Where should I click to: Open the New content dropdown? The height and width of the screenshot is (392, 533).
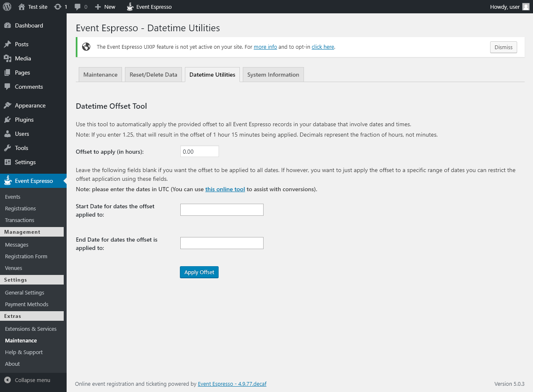(x=105, y=7)
